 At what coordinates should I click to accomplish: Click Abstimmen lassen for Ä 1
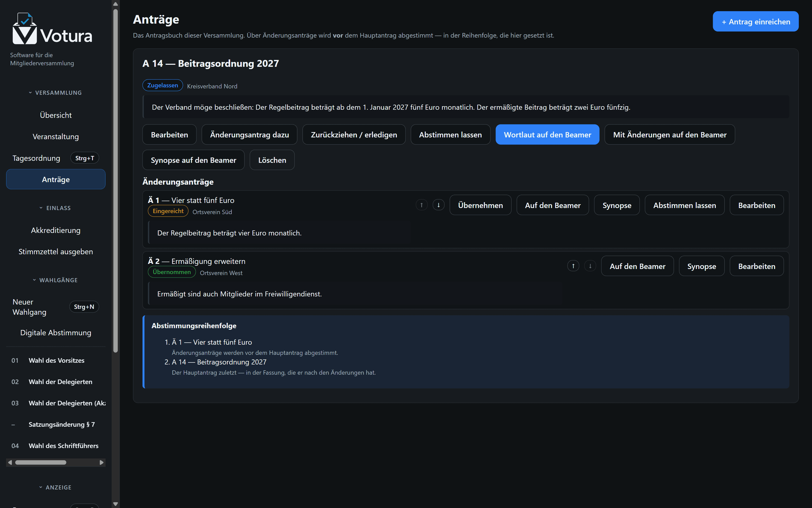tap(685, 205)
